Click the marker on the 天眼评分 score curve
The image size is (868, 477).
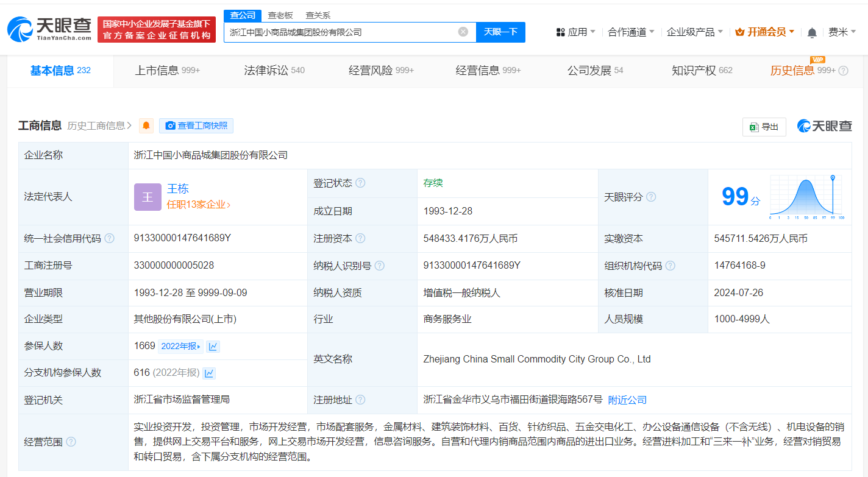point(833,177)
